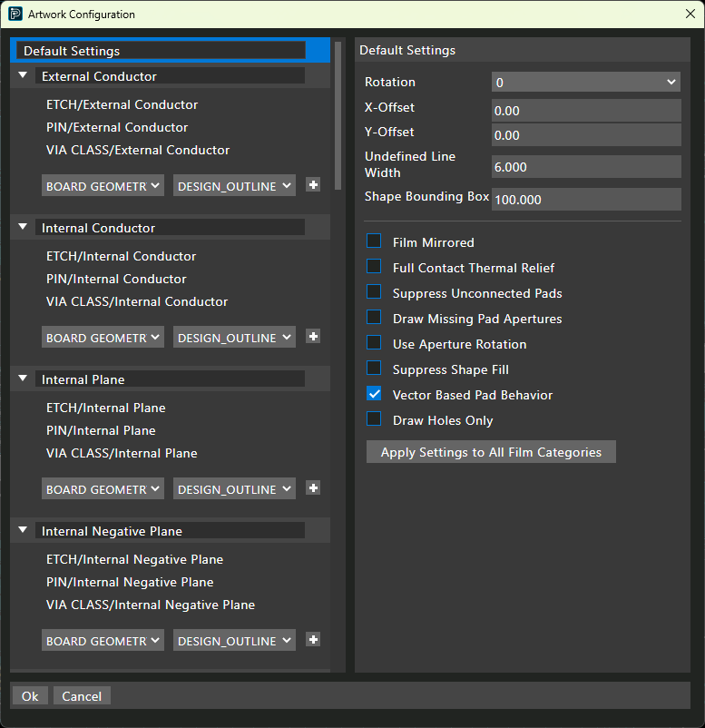The height and width of the screenshot is (728, 705).
Task: Collapse the External Conductor section
Action: tap(22, 76)
